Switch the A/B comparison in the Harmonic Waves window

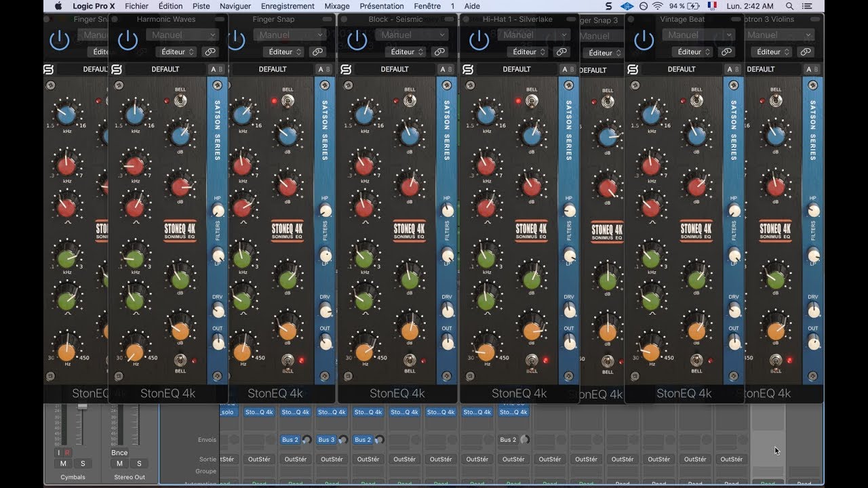coord(216,69)
